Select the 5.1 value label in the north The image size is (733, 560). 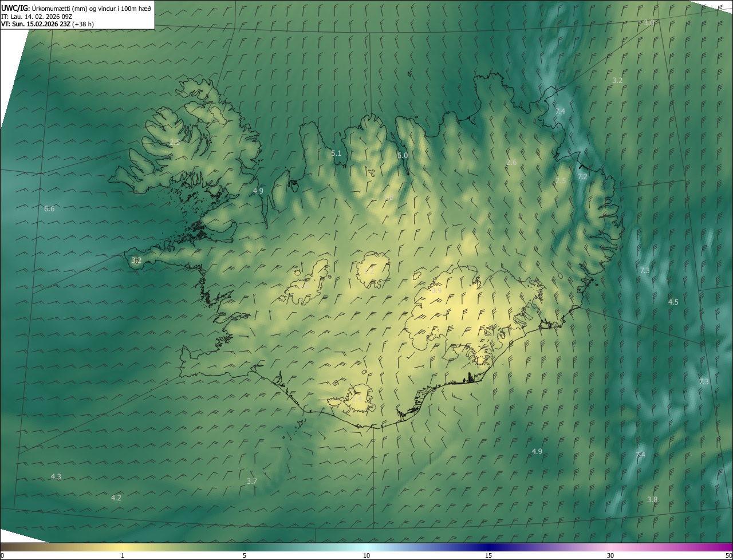[x=336, y=153]
